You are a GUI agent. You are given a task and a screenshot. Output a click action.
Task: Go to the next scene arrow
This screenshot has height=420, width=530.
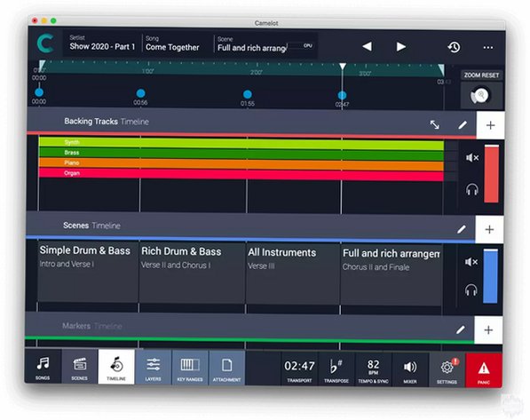(x=401, y=47)
